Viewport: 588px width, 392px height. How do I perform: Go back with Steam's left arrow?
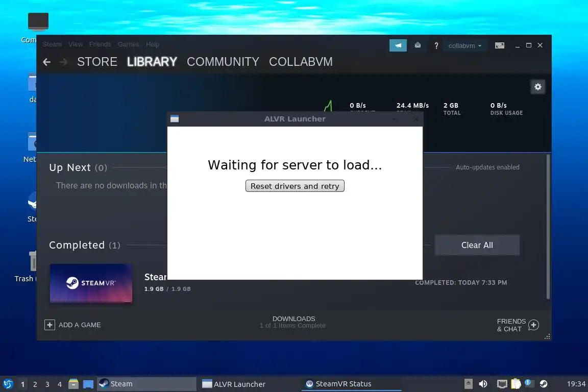coord(46,62)
